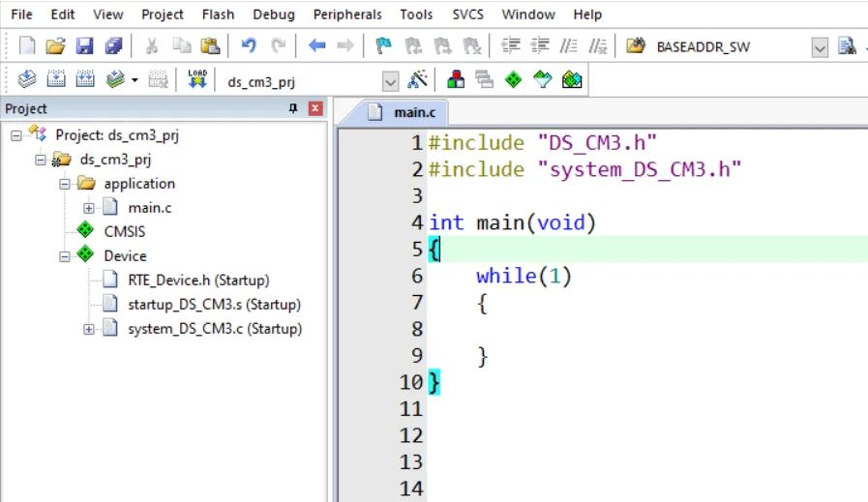Open the ds_cm3_prj target dropdown
The width and height of the screenshot is (868, 502).
(390, 82)
